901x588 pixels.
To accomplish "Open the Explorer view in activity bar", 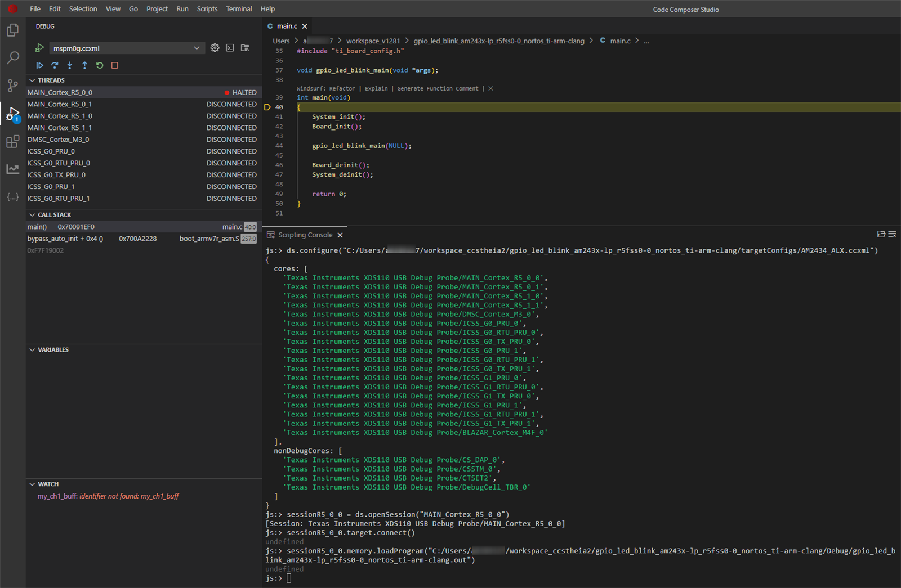I will pyautogui.click(x=12, y=30).
